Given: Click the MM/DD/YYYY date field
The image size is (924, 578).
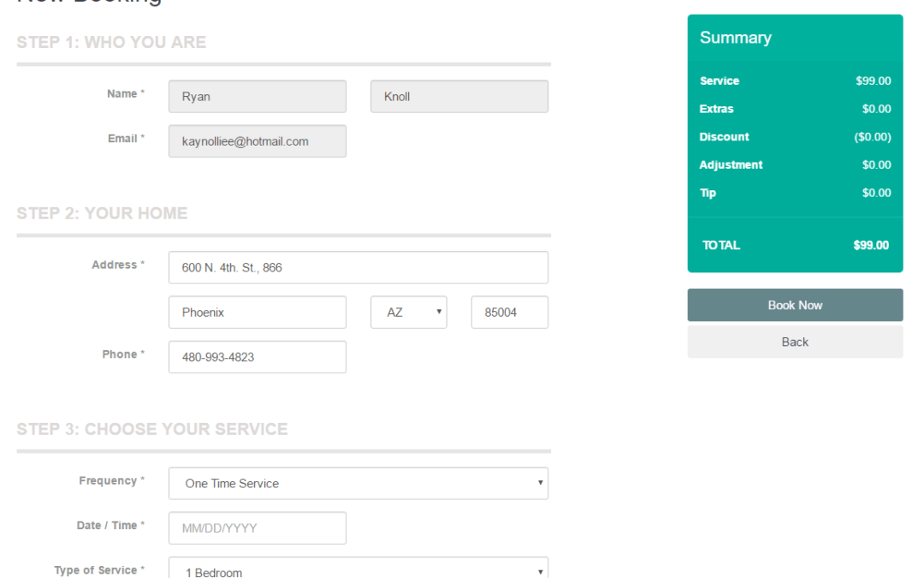Looking at the screenshot, I should coord(258,527).
